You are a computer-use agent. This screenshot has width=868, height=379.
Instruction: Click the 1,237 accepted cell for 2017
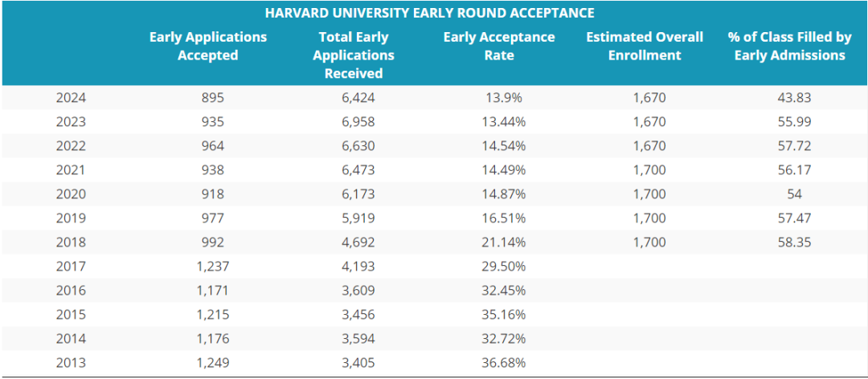pyautogui.click(x=213, y=267)
